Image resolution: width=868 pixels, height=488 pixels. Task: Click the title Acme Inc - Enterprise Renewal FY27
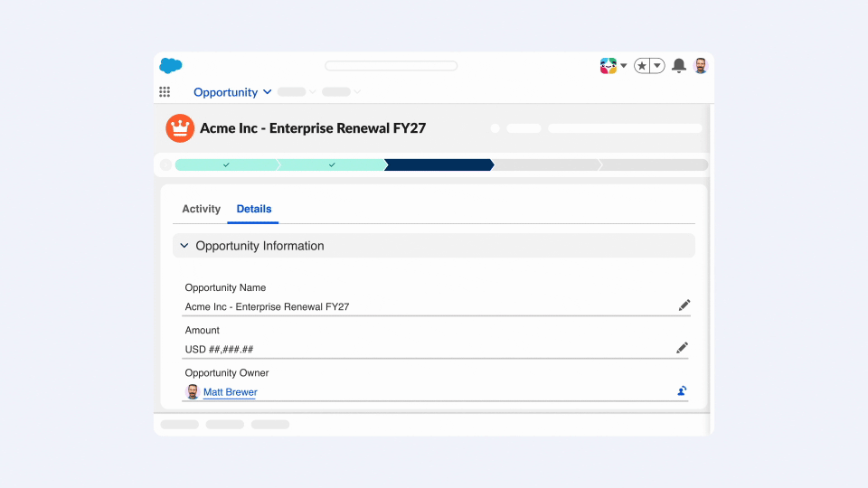313,128
